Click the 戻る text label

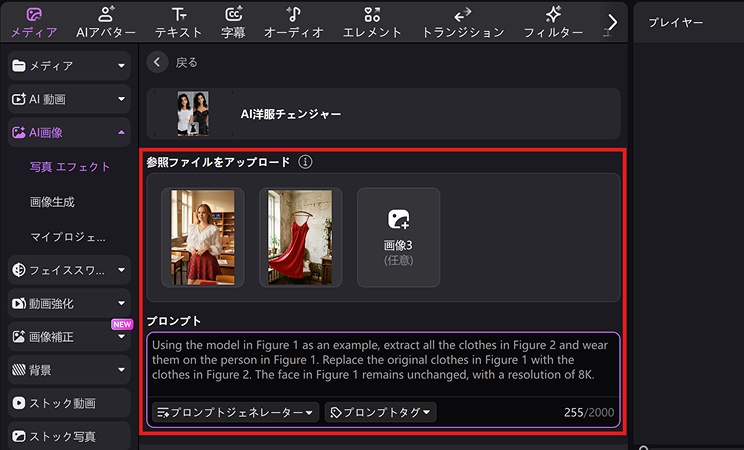pyautogui.click(x=186, y=63)
